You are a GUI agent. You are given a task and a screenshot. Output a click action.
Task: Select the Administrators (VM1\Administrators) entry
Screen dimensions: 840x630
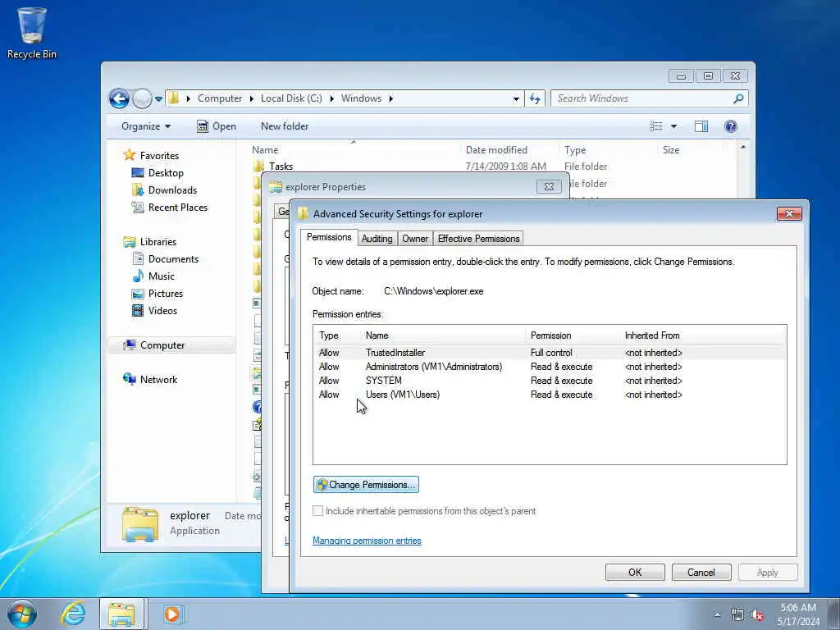550,367
